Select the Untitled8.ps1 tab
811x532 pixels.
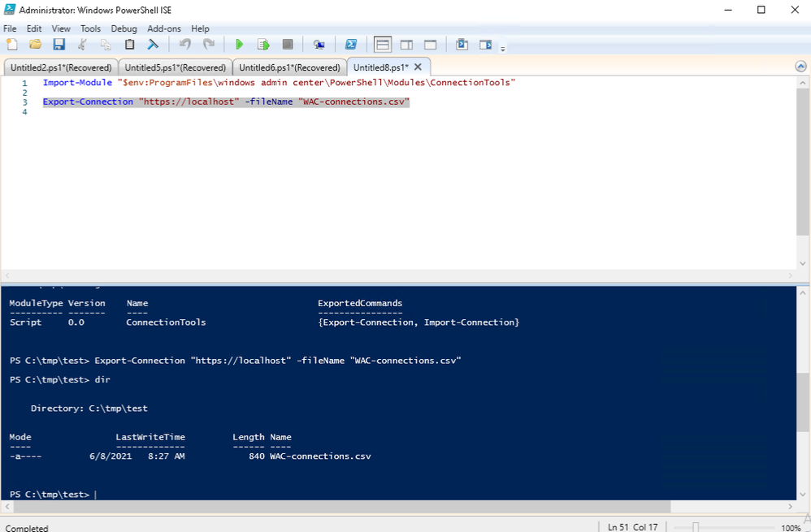pos(381,67)
